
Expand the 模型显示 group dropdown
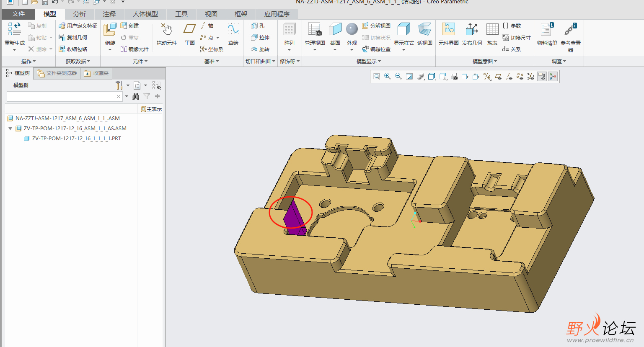369,62
